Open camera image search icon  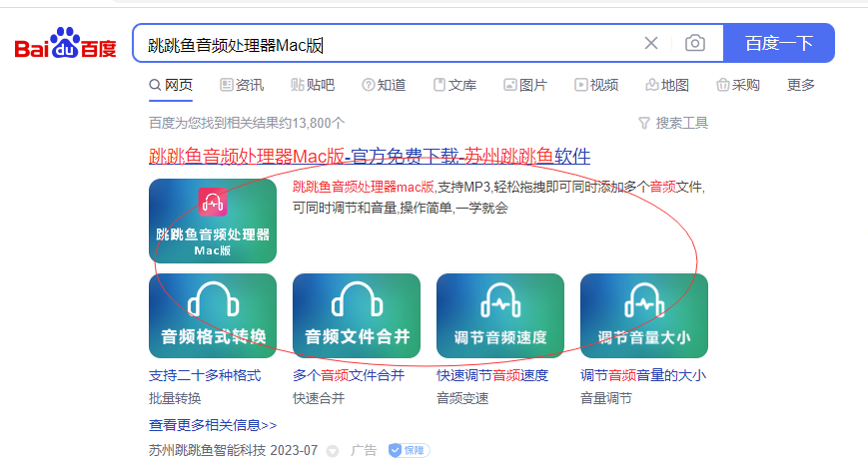(x=695, y=43)
